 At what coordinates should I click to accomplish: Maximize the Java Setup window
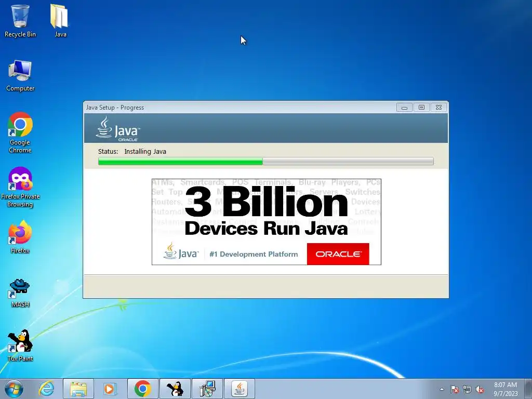click(421, 107)
